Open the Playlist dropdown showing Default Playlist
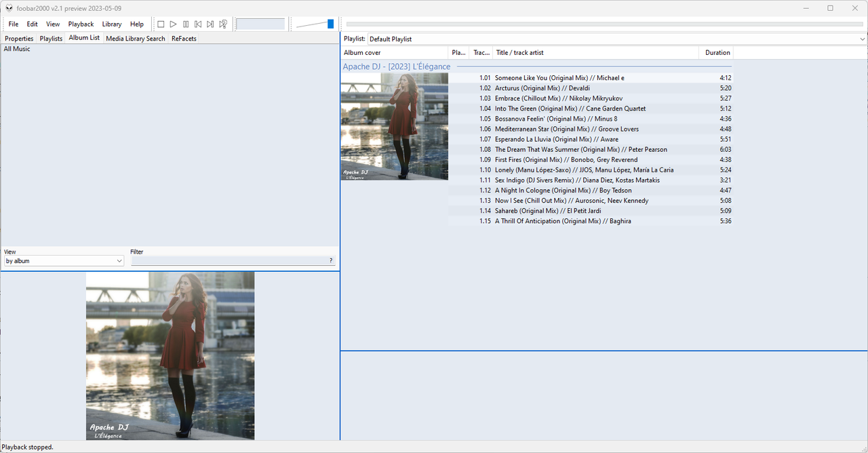This screenshot has height=453, width=868. point(617,39)
